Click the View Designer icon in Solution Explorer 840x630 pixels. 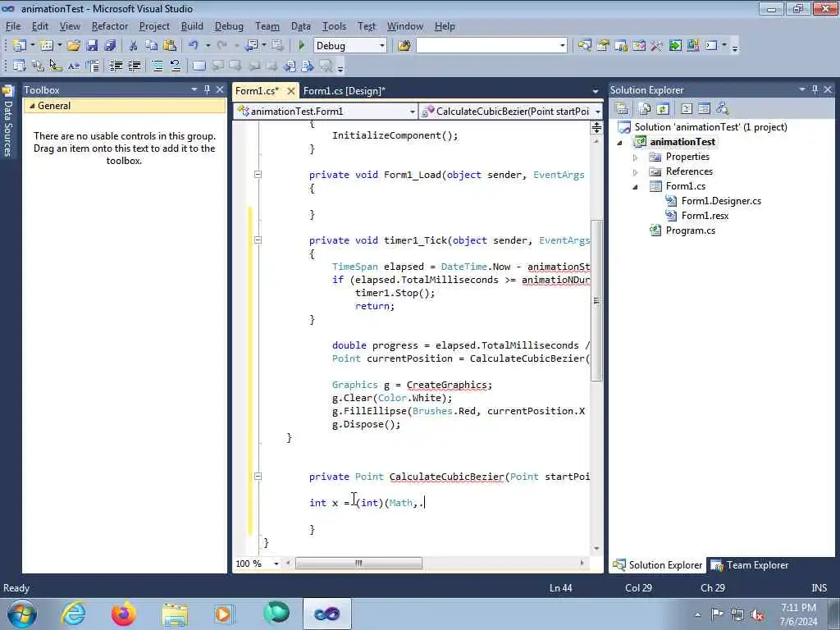[704, 109]
